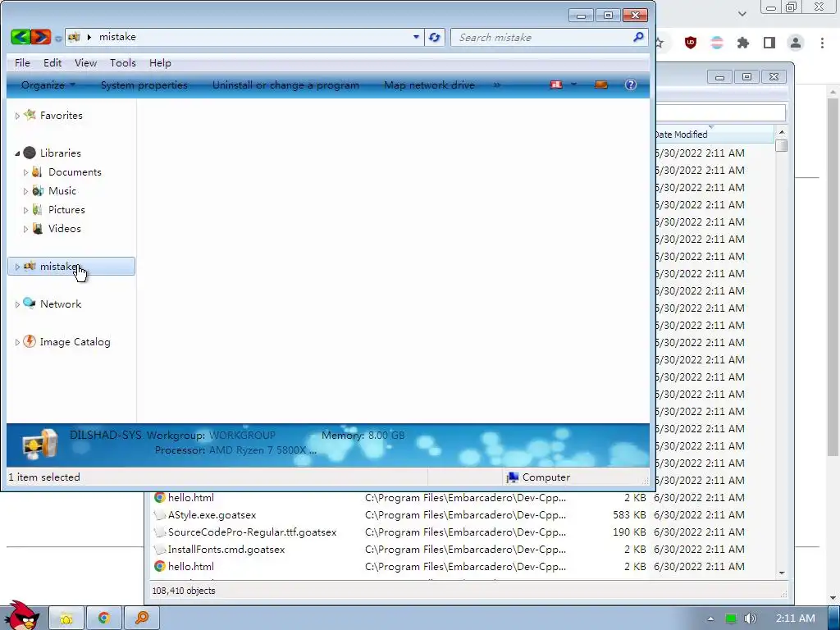This screenshot has width=840, height=630.
Task: Open the Explorer help icon
Action: pyautogui.click(x=631, y=84)
